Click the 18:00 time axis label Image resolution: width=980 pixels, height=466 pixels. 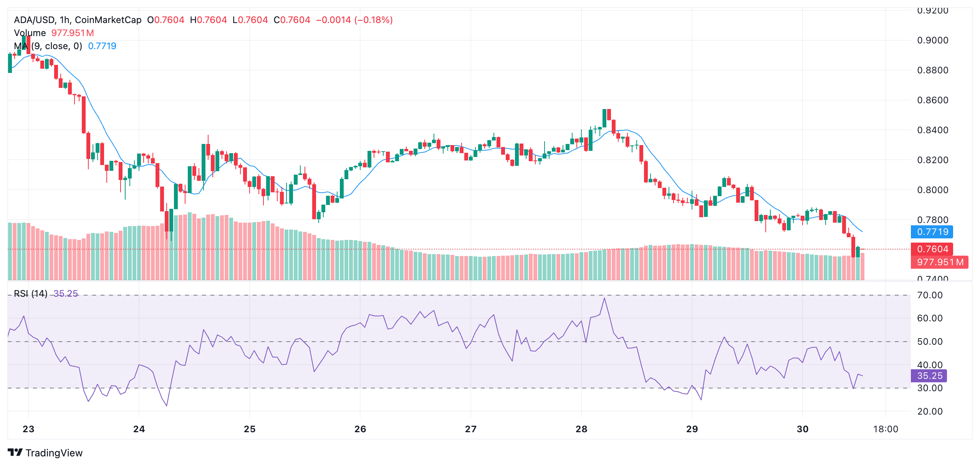click(x=886, y=429)
